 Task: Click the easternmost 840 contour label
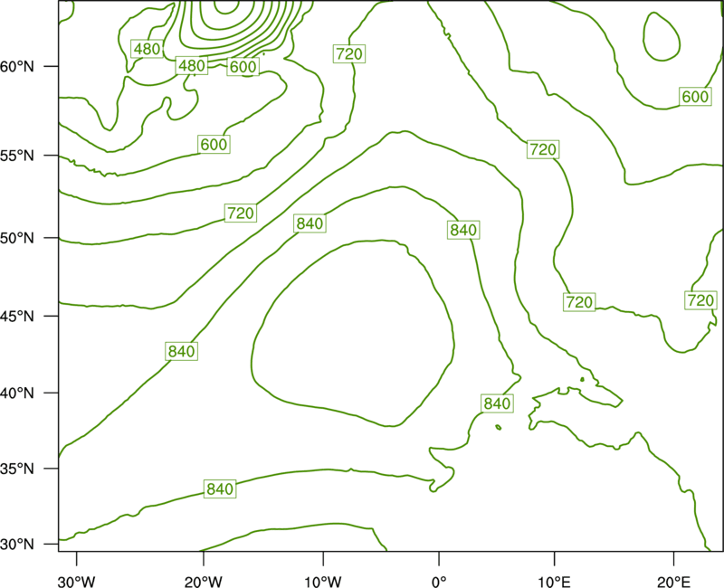click(497, 403)
